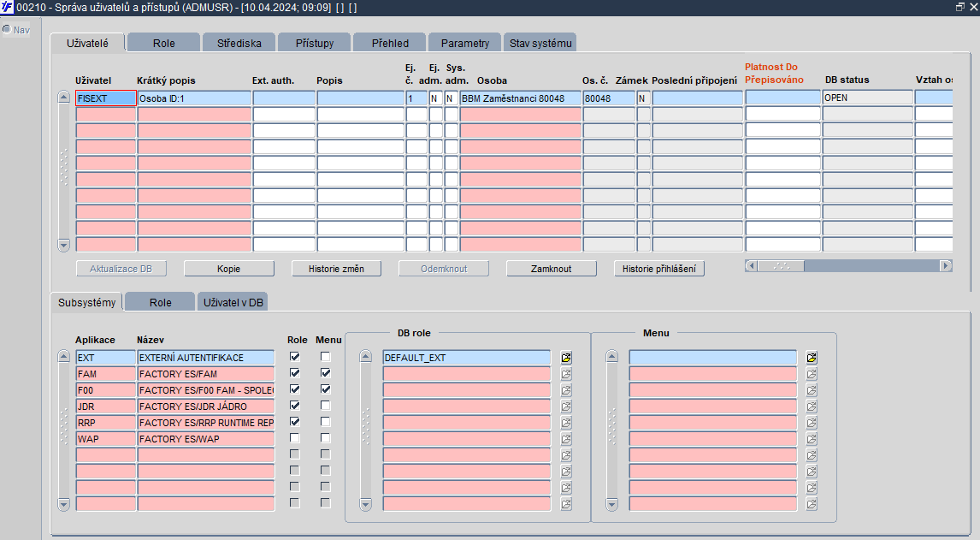This screenshot has width=980, height=540.
Task: Click the OPEN DB status field
Action: click(x=867, y=98)
